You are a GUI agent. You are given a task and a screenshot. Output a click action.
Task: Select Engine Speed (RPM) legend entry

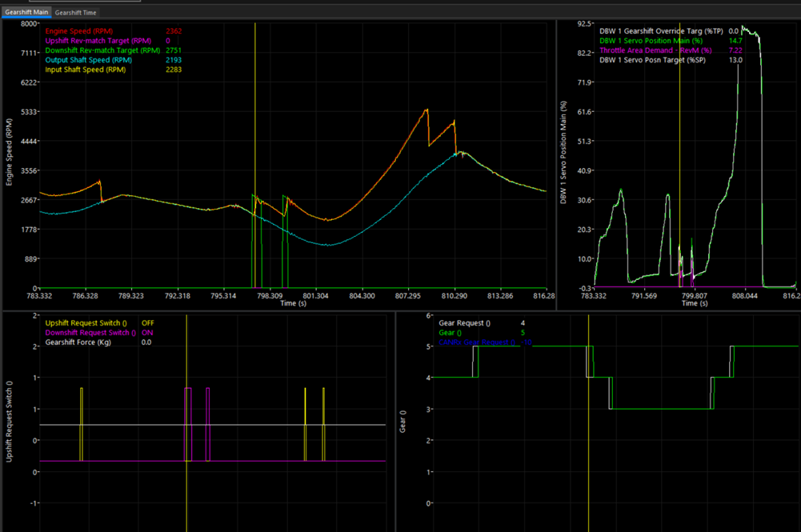78,31
